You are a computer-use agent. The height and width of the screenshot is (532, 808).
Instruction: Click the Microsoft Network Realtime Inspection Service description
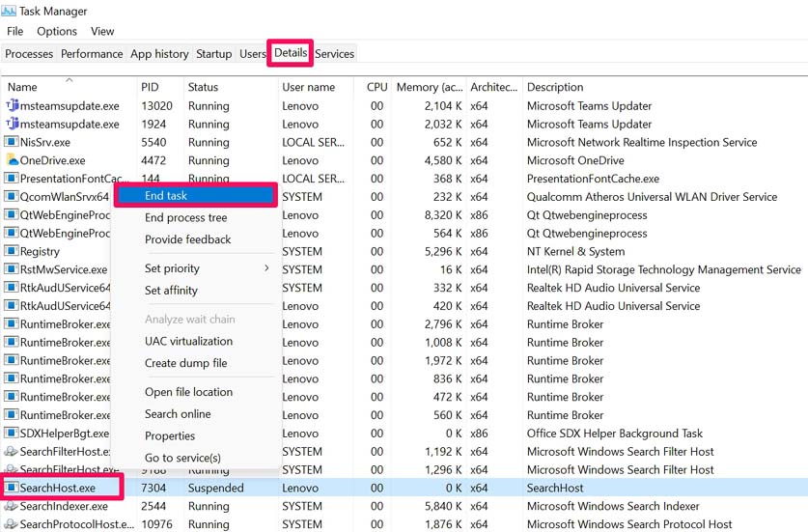(x=642, y=142)
